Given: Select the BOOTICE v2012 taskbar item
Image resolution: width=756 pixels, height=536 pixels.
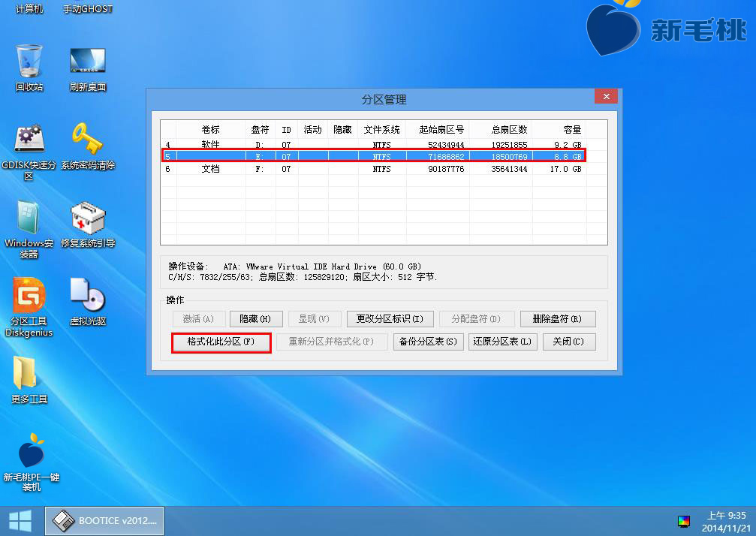Looking at the screenshot, I should click(x=104, y=520).
